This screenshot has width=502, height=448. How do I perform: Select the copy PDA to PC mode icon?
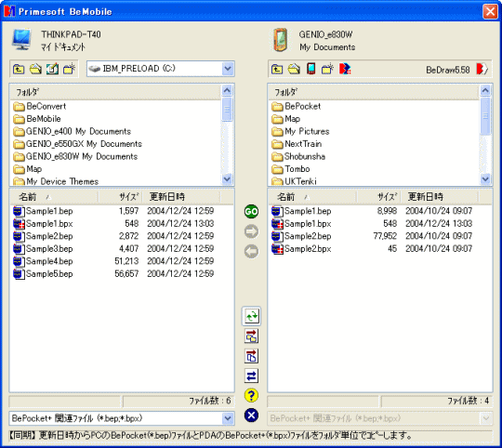[x=251, y=356]
